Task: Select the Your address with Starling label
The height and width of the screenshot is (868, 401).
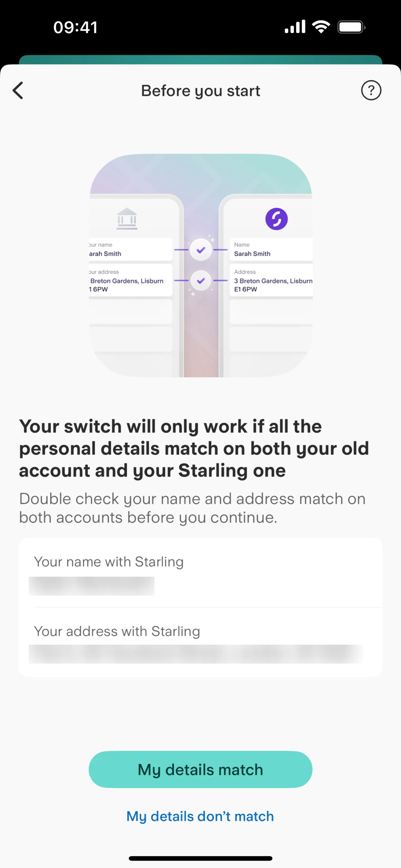Action: [x=117, y=631]
